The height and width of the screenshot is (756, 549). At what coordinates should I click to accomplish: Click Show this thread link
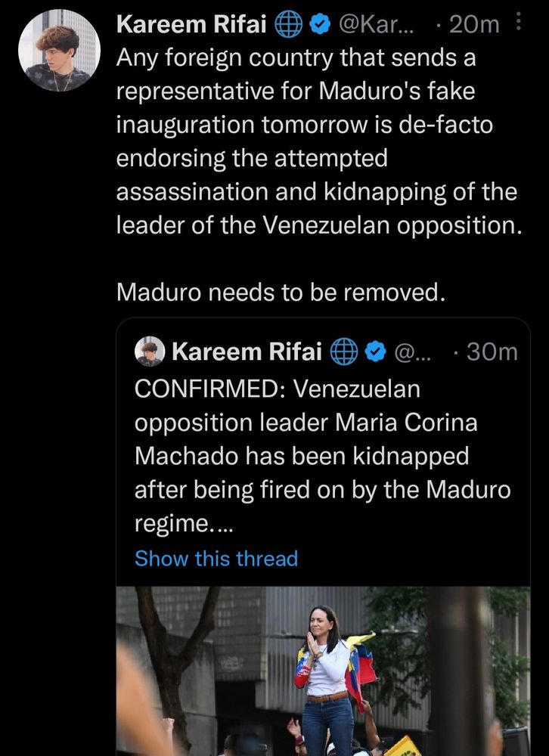(216, 559)
